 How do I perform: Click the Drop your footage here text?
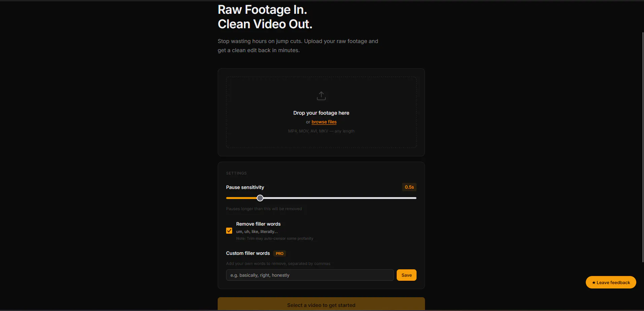(x=321, y=113)
